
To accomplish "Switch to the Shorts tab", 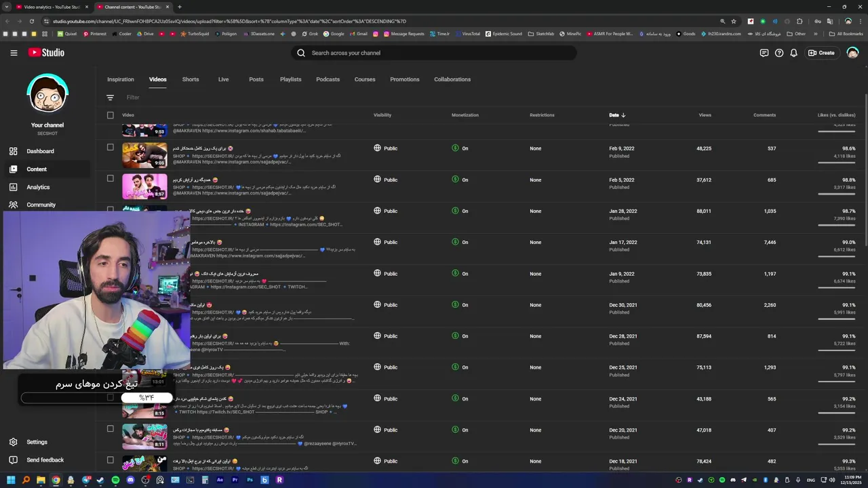I will tap(191, 79).
